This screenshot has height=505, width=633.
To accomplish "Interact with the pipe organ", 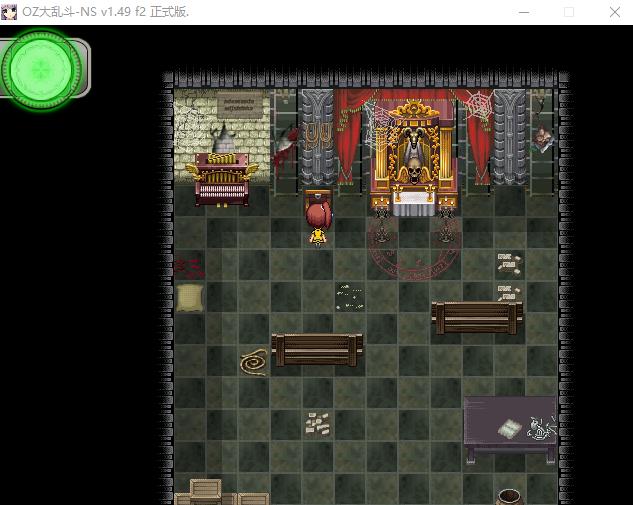I will click(x=222, y=179).
